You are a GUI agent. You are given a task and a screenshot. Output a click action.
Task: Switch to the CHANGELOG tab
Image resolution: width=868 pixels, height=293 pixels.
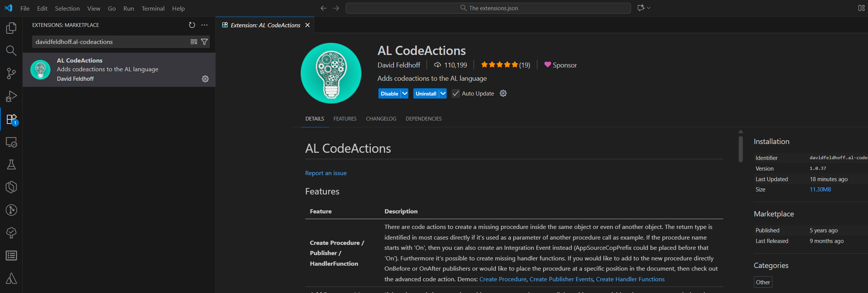[x=381, y=119]
